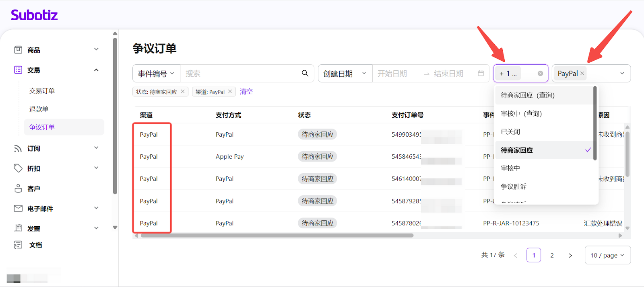Click the search magnifier icon
Screen dimensions: 644x287
click(305, 73)
